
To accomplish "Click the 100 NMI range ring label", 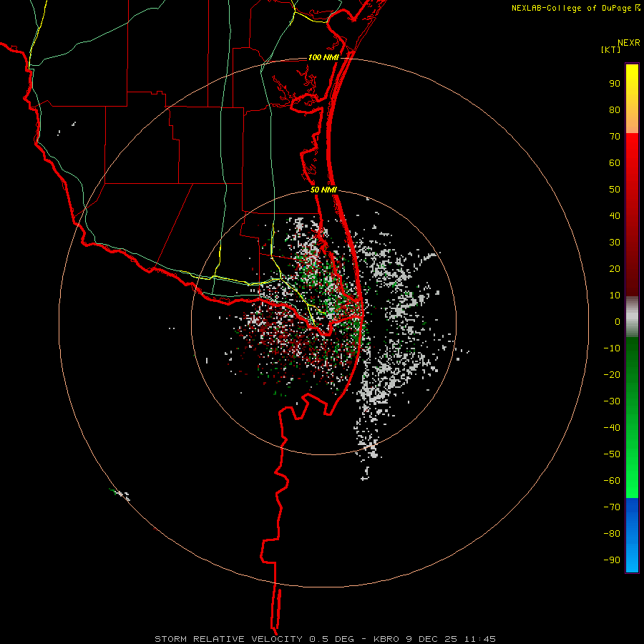I will click(323, 57).
